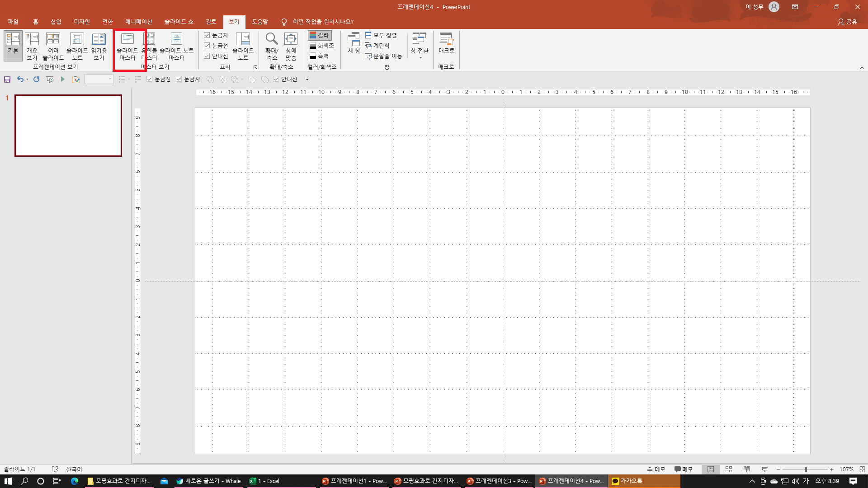The width and height of the screenshot is (868, 488).
Task: Expand the Switch Windows (창 전환) dropdown
Action: click(420, 57)
